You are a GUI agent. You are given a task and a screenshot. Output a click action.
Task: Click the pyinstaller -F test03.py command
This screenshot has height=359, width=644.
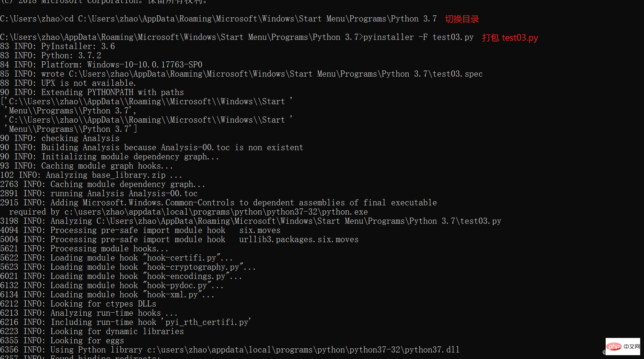coord(418,37)
